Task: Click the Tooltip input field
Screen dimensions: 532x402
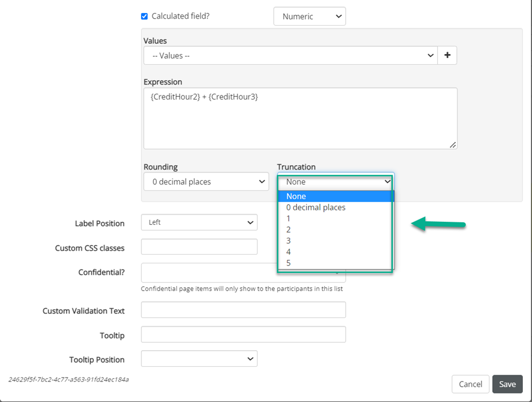Action: 243,334
